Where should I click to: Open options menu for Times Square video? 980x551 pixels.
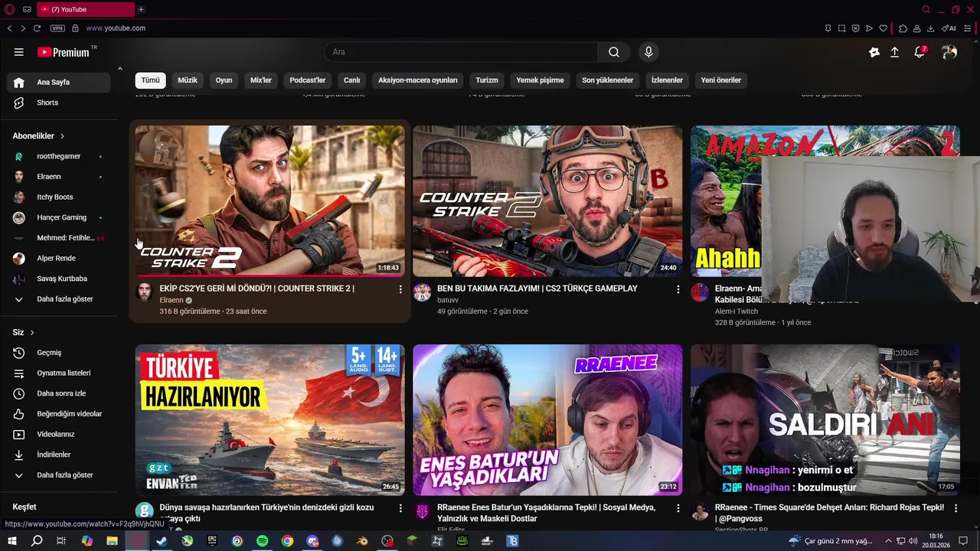[955, 508]
